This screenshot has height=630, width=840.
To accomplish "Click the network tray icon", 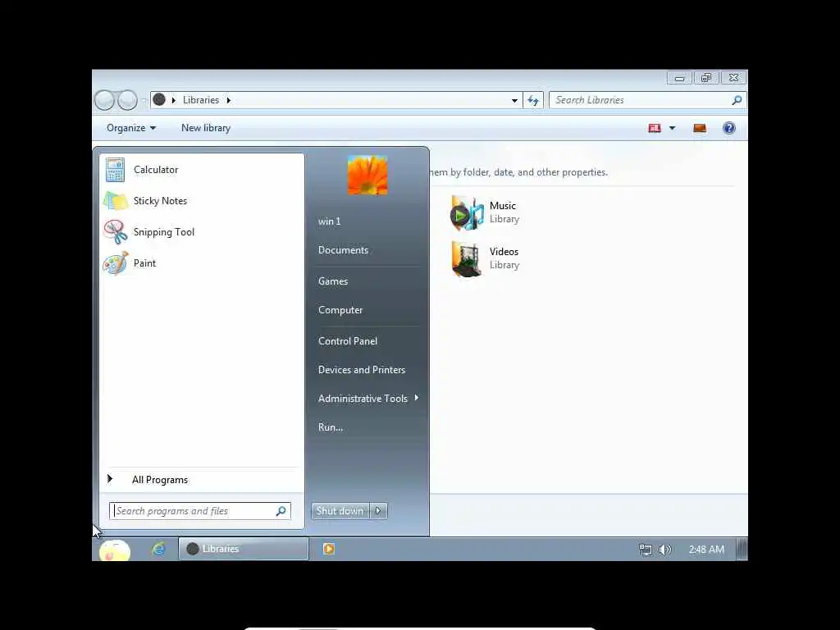I will point(646,550).
